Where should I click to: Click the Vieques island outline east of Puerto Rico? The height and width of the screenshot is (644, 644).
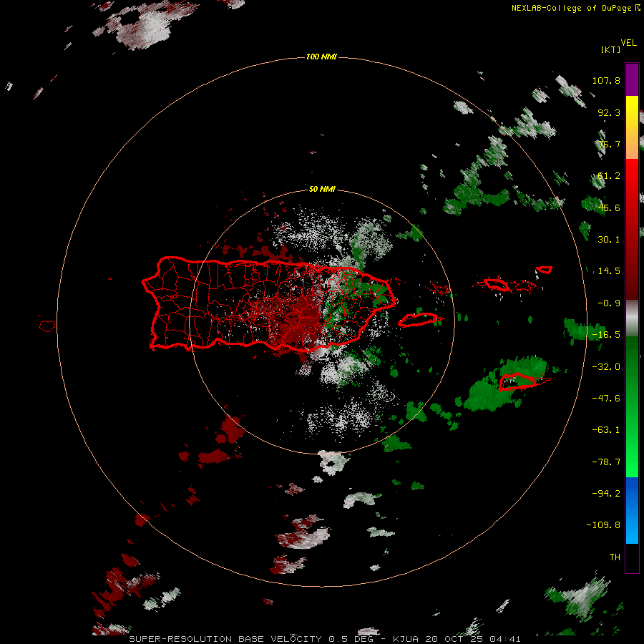(x=418, y=320)
